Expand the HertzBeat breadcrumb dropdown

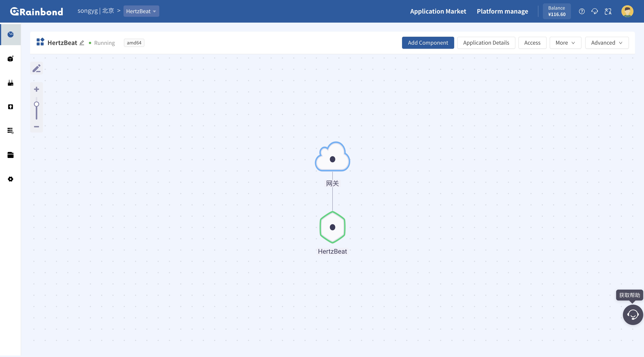pyautogui.click(x=141, y=11)
